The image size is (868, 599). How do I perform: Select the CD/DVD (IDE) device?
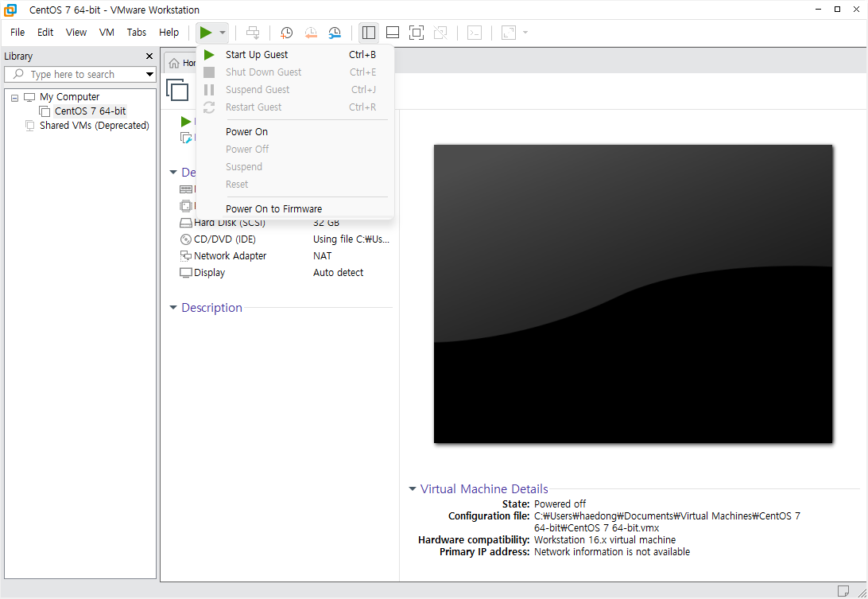(x=225, y=239)
